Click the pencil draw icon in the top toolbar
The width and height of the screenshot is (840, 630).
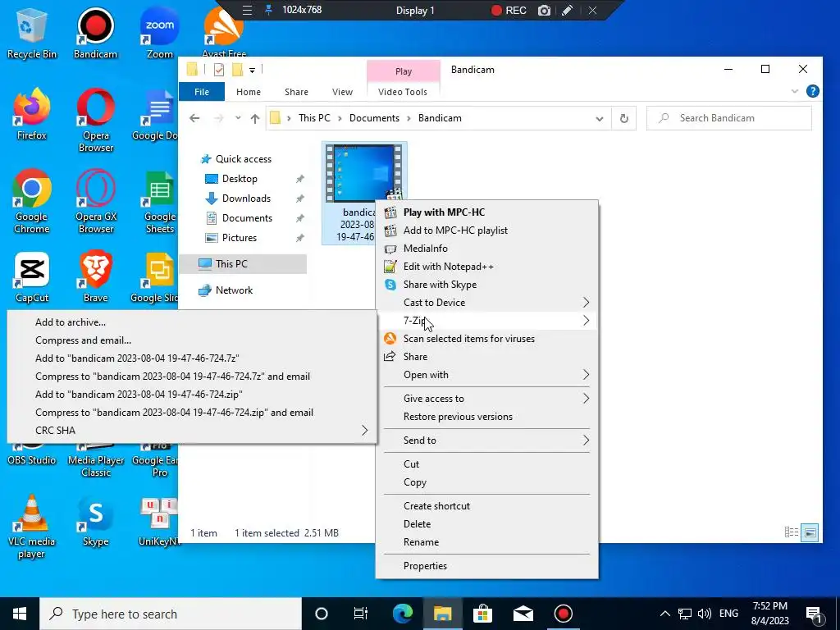click(568, 10)
